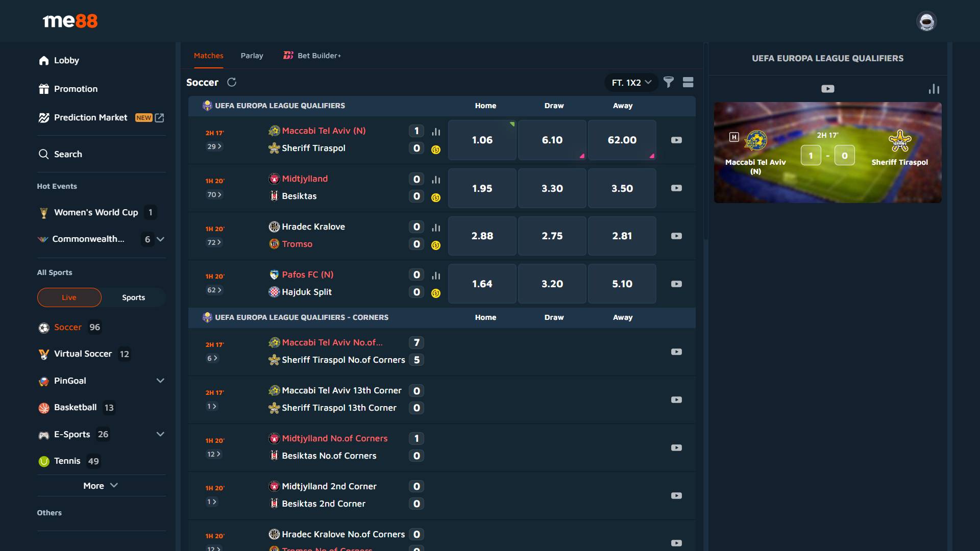Expand 62 more markets for Pafos FC match

pyautogui.click(x=214, y=290)
